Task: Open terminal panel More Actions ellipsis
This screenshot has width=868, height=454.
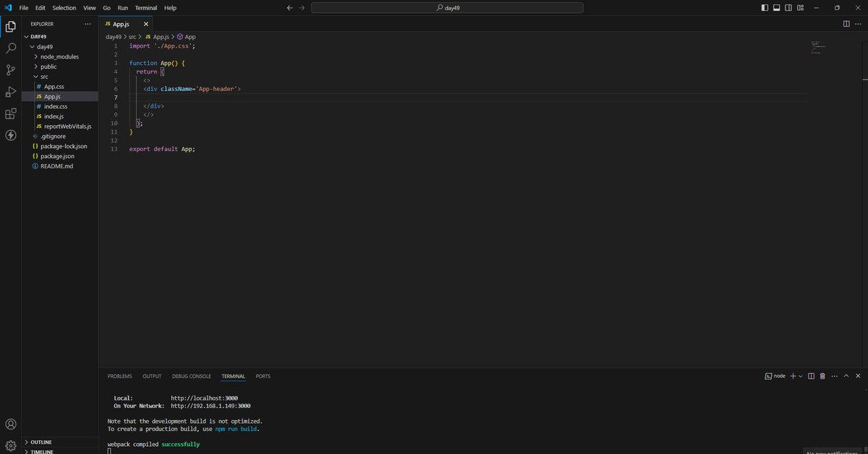Action: [834, 376]
